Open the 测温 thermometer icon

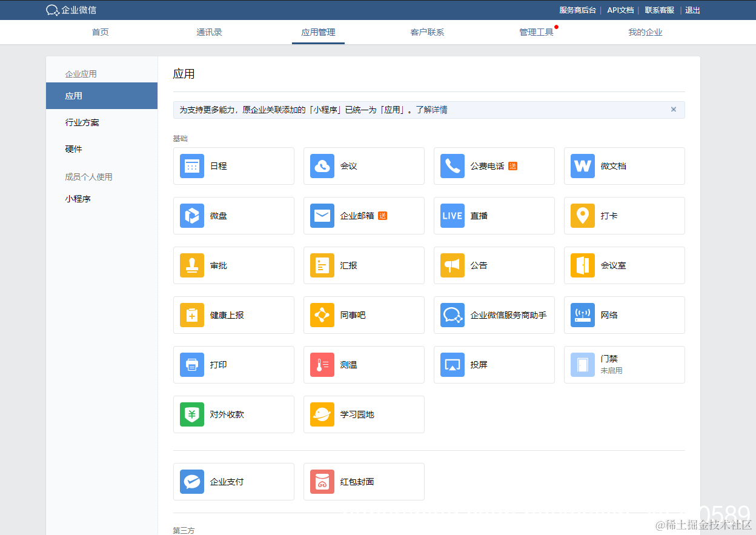click(322, 365)
